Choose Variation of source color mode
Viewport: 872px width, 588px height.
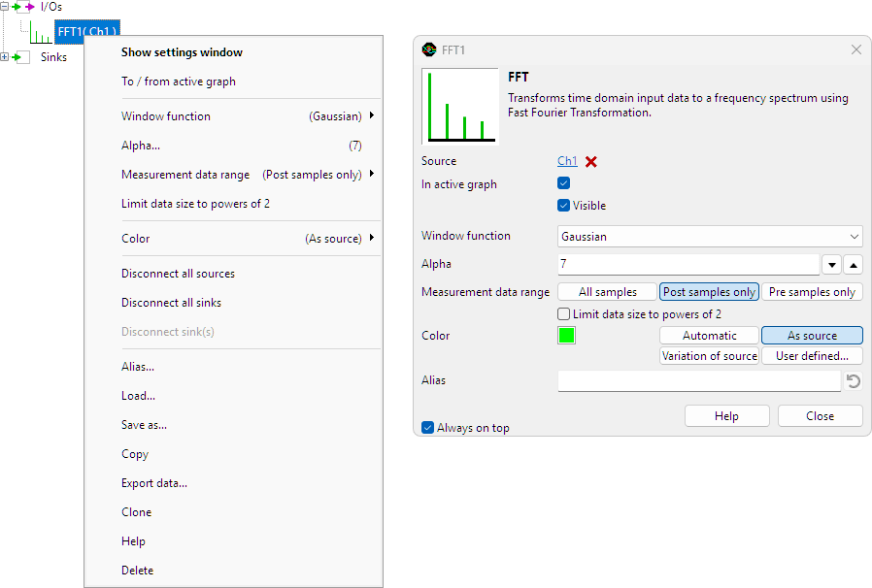point(709,356)
